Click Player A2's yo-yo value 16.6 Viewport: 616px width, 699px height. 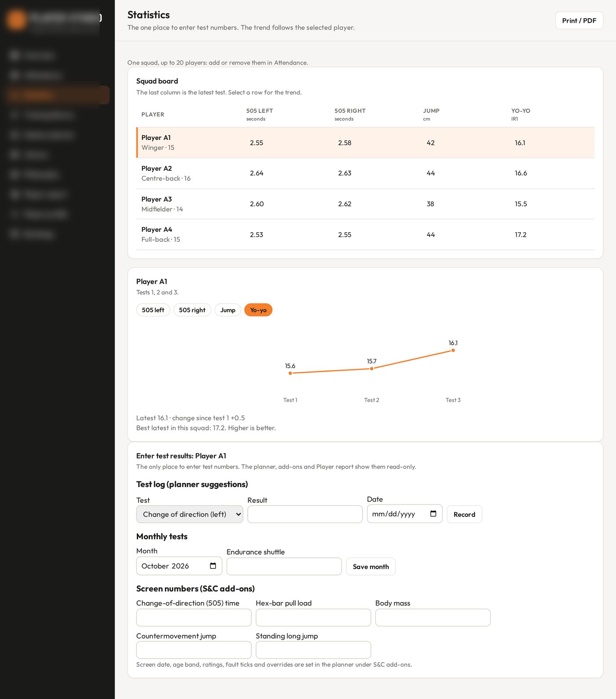(x=521, y=173)
